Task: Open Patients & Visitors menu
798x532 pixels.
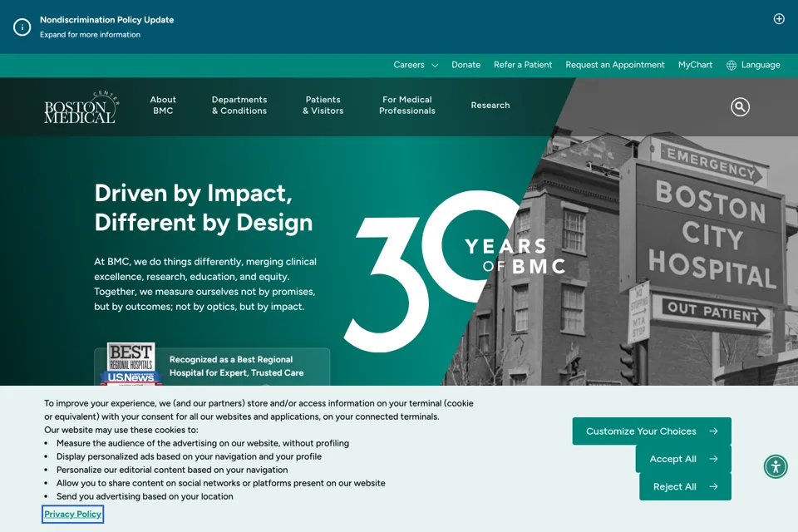Action: [323, 105]
